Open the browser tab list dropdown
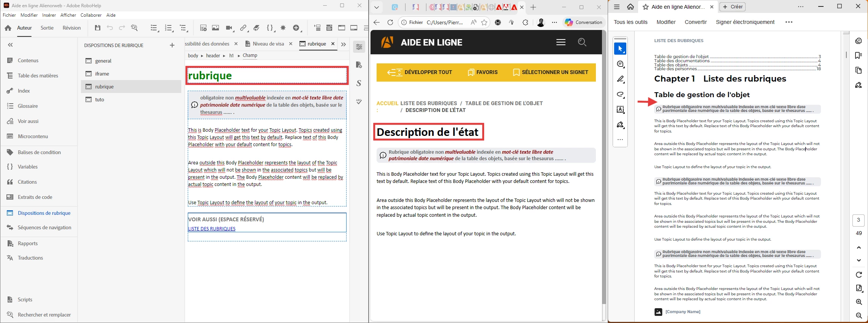 376,7
